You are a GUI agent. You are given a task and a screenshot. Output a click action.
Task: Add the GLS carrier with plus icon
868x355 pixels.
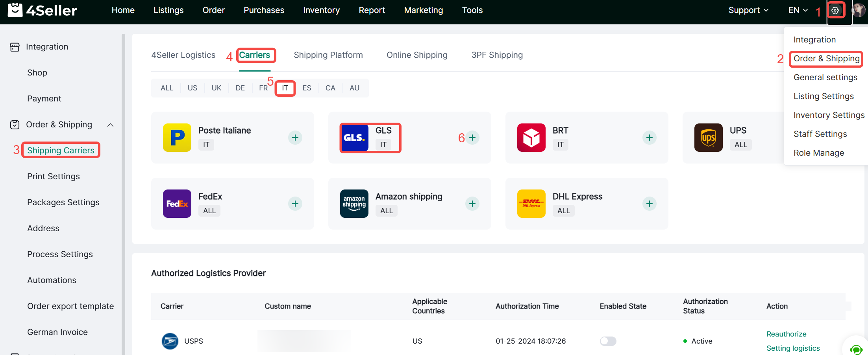pos(472,138)
